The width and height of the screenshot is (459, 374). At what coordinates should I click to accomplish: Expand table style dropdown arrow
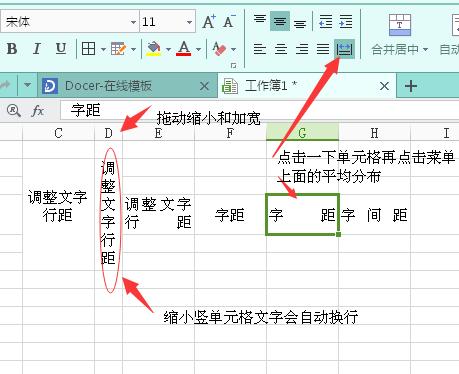tap(133, 49)
